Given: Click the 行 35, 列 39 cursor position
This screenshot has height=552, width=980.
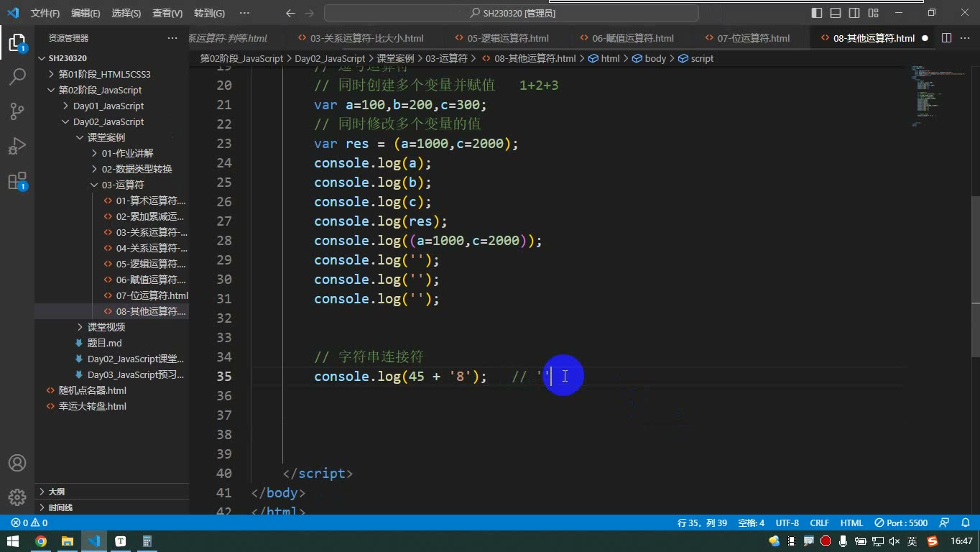Looking at the screenshot, I should coord(702,523).
